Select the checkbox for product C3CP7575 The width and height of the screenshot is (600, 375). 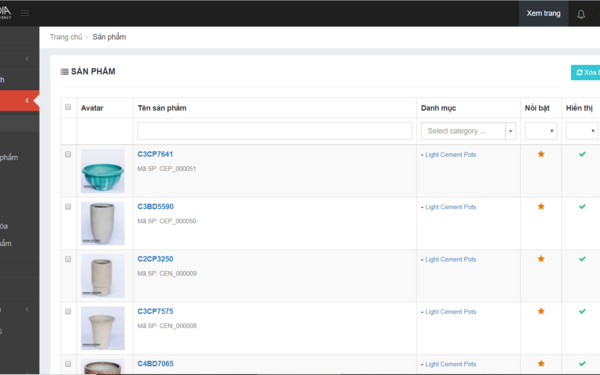click(x=68, y=311)
